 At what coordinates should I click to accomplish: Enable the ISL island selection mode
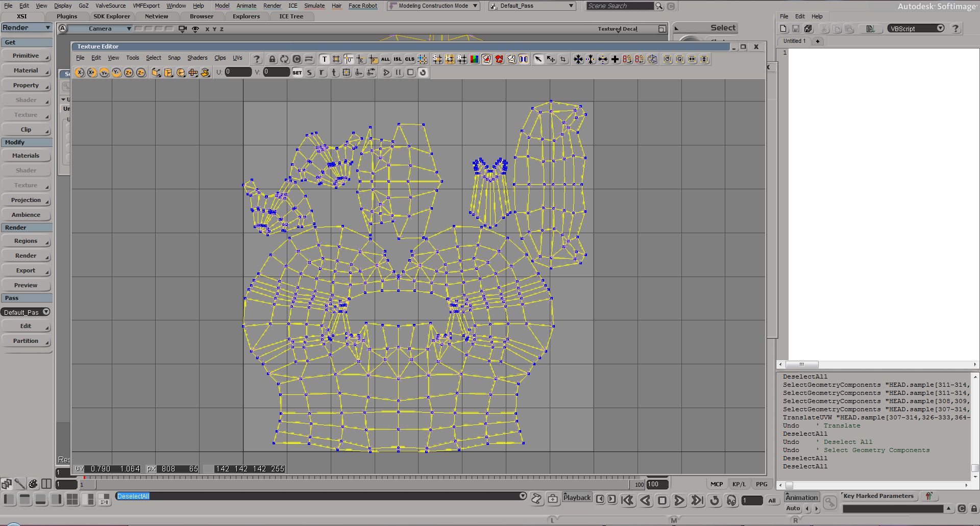pos(397,59)
